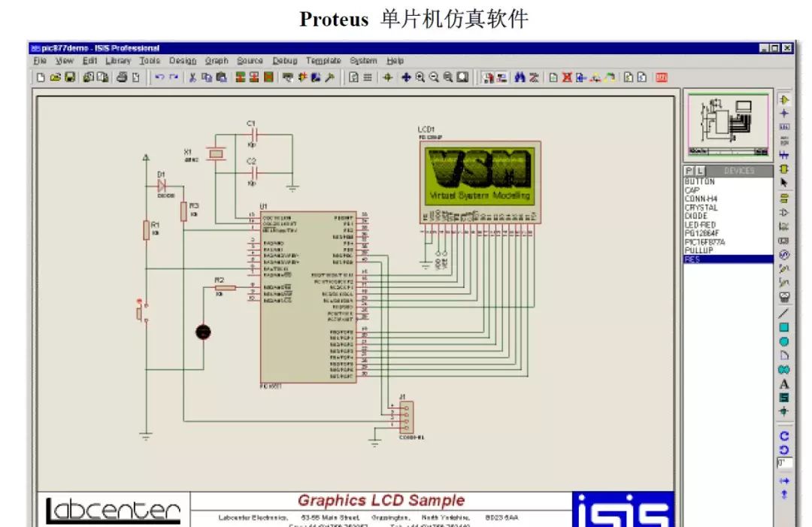Click the Copy to clipboard icon
Viewport: 812px width, 527px height.
(207, 77)
